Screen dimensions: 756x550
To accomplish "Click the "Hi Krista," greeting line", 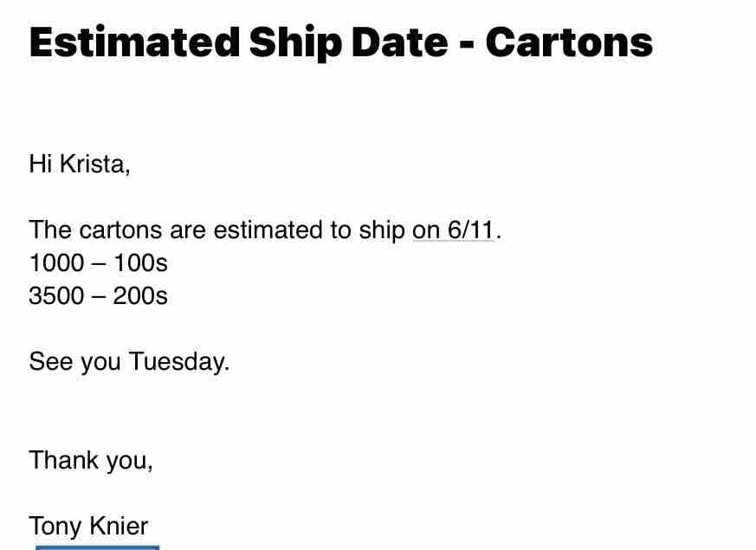I will point(80,164).
